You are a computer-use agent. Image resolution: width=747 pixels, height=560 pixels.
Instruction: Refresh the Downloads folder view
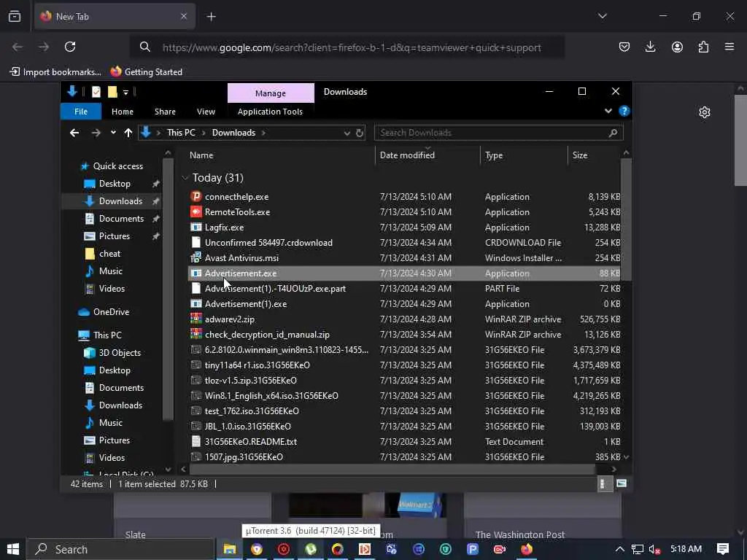(360, 133)
